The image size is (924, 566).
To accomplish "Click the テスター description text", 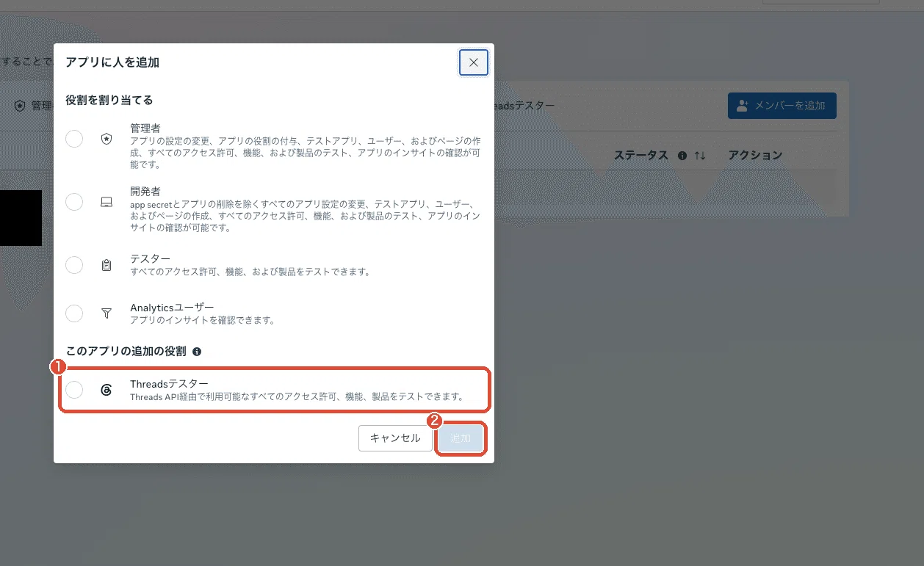I will click(x=250, y=272).
